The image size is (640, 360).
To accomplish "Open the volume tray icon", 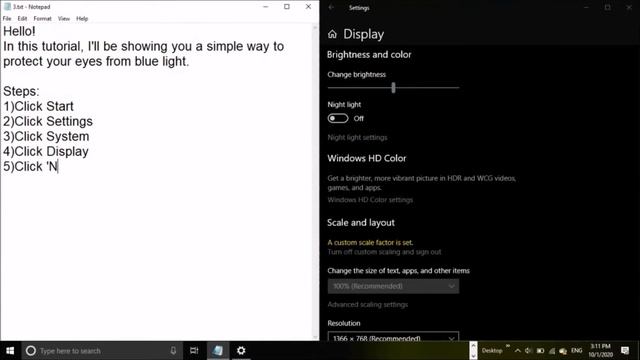I will (x=528, y=351).
